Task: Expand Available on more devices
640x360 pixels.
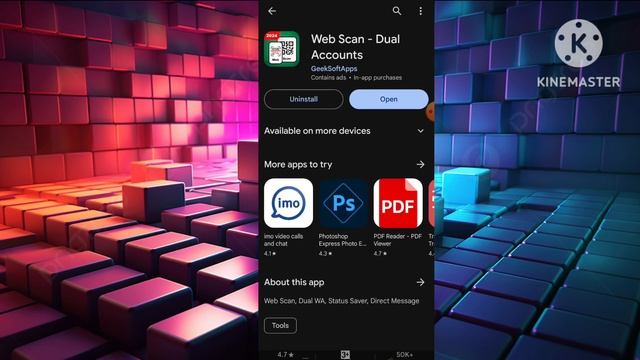Action: click(x=420, y=131)
